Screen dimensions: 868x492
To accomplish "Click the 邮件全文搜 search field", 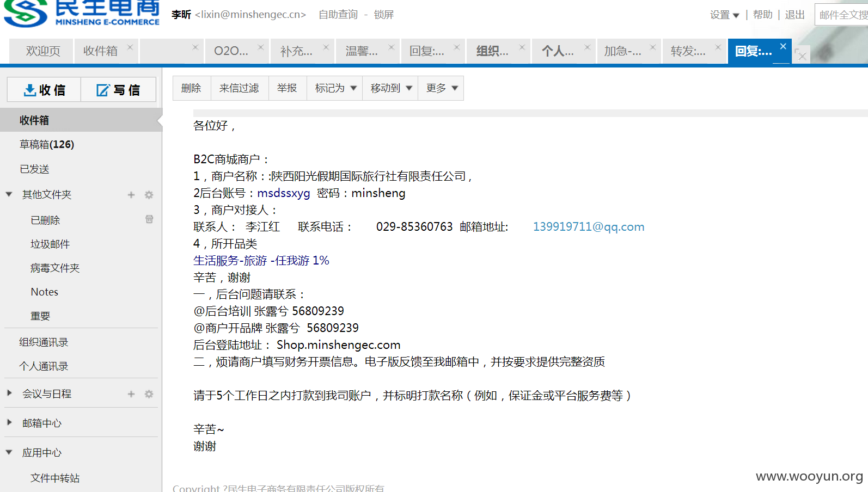I will tap(841, 15).
